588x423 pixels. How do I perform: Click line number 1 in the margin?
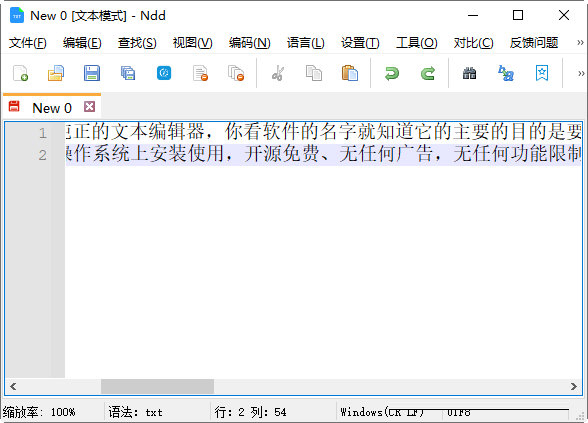pos(43,133)
